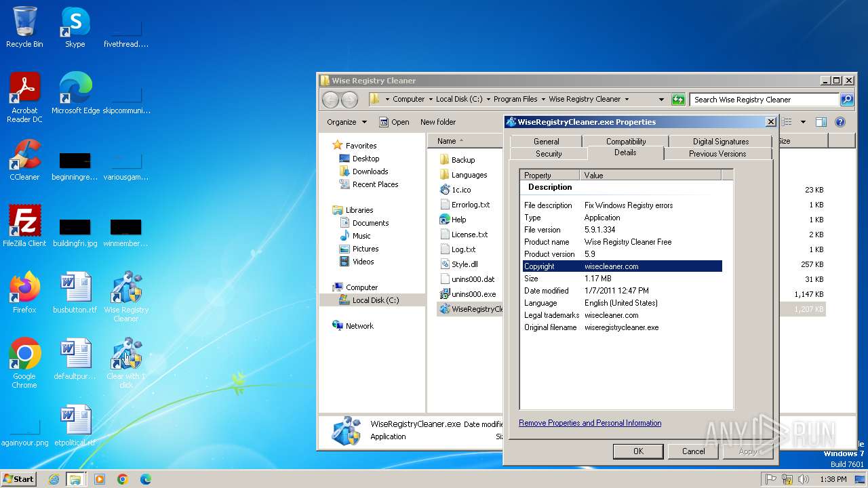Select buildingfri.jpg desktop file

(x=75, y=232)
